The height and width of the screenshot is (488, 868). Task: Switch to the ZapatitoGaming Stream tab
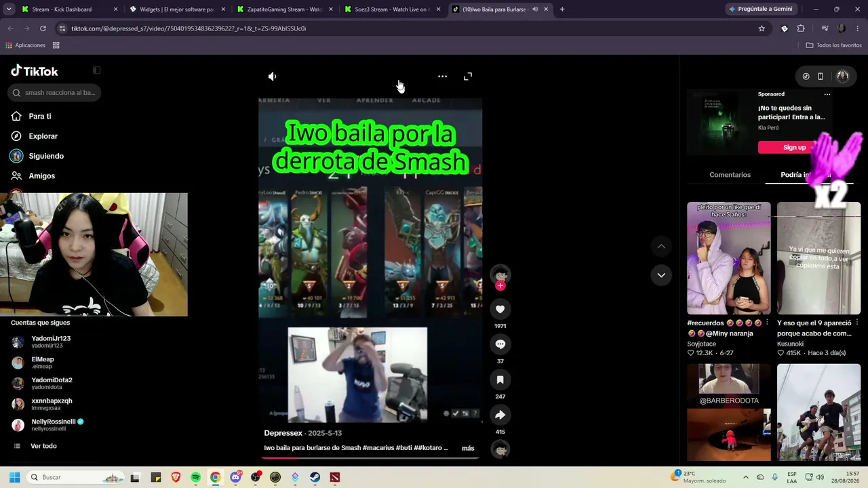[285, 9]
